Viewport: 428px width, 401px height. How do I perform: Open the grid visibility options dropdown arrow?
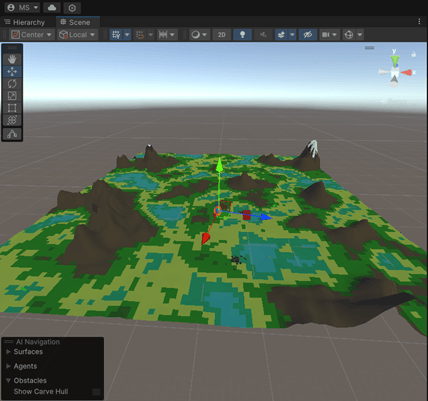(x=127, y=35)
